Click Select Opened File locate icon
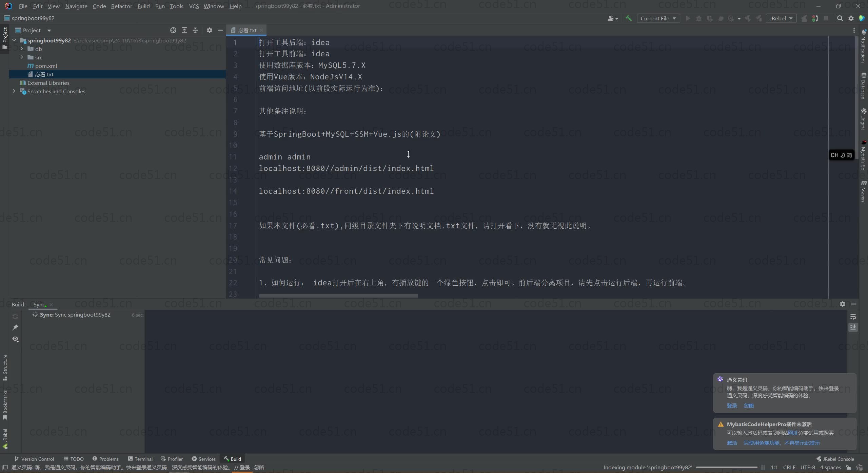868x473 pixels. coord(173,30)
